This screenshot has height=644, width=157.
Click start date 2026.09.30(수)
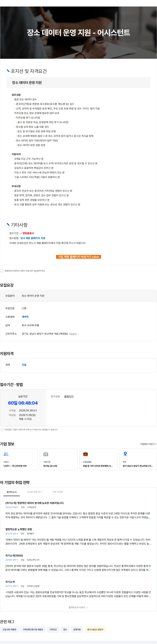[x=28, y=410]
